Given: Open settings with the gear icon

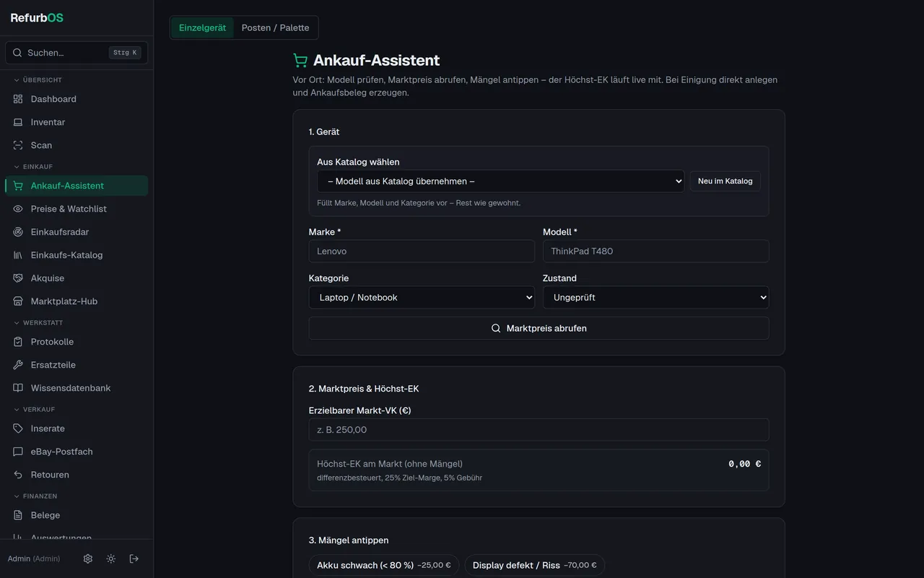Looking at the screenshot, I should tap(88, 558).
